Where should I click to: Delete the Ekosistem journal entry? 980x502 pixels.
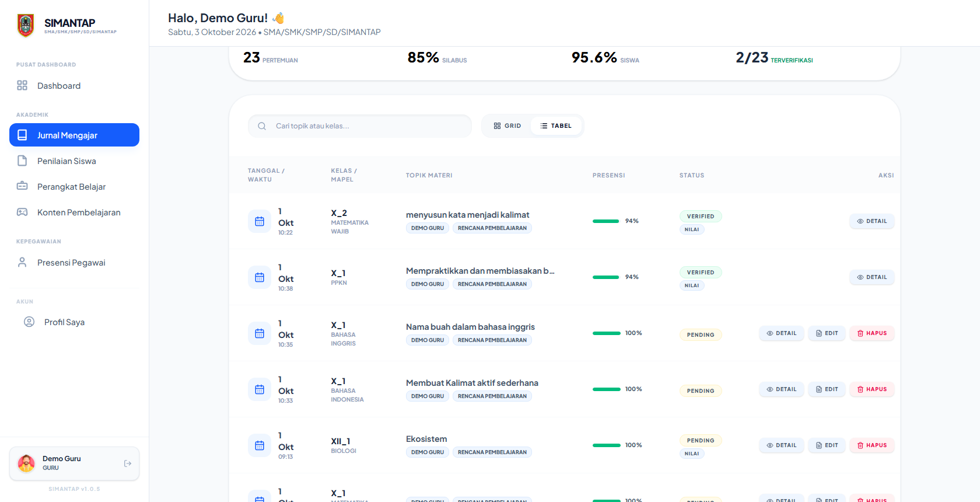point(872,445)
